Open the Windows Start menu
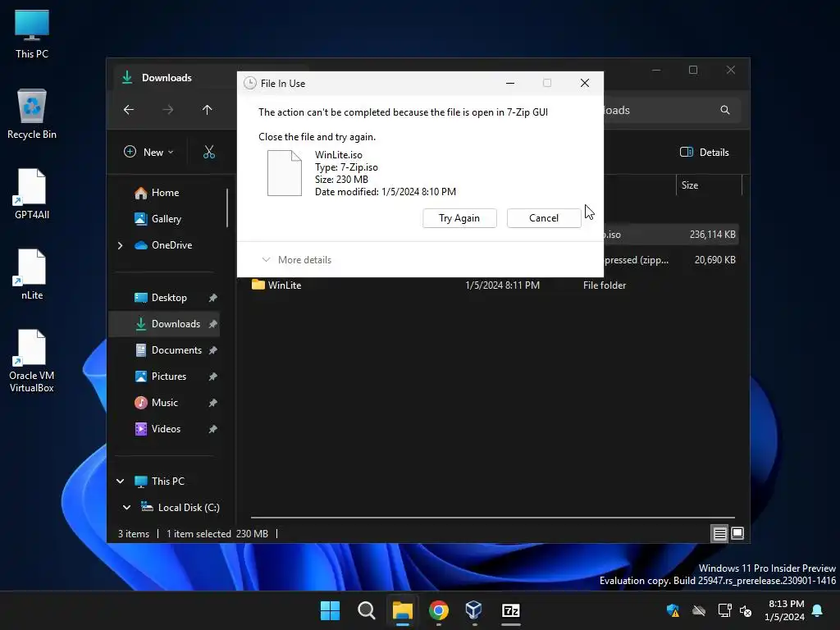Screen dimensions: 840x630 (330, 610)
